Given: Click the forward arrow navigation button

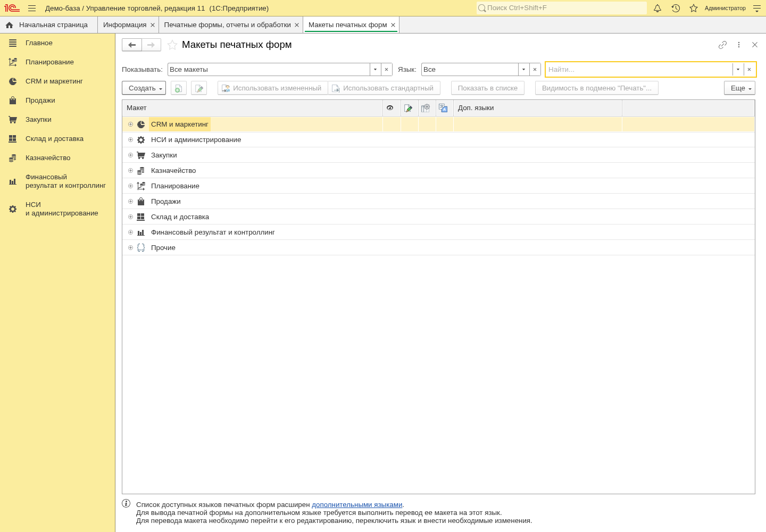Looking at the screenshot, I should pyautogui.click(x=151, y=45).
